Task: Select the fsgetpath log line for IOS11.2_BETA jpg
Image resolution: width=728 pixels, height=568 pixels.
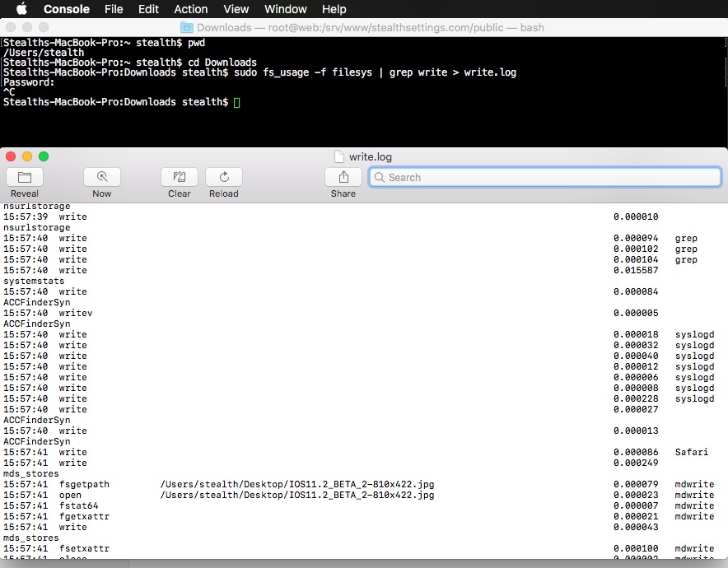Action: (x=296, y=485)
